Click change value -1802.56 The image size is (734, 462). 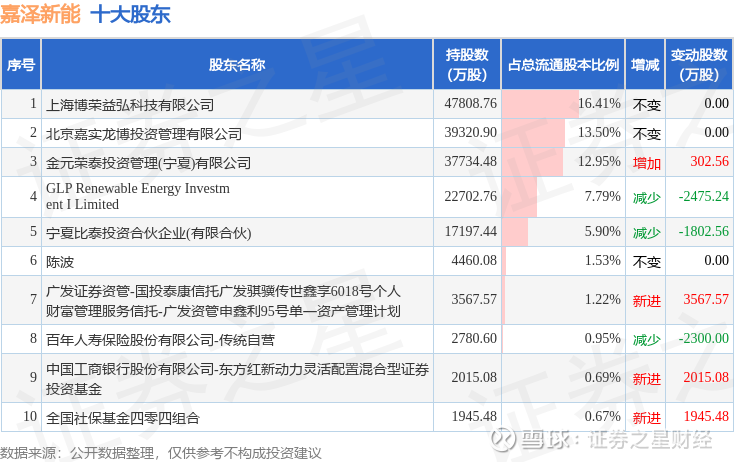click(x=704, y=231)
